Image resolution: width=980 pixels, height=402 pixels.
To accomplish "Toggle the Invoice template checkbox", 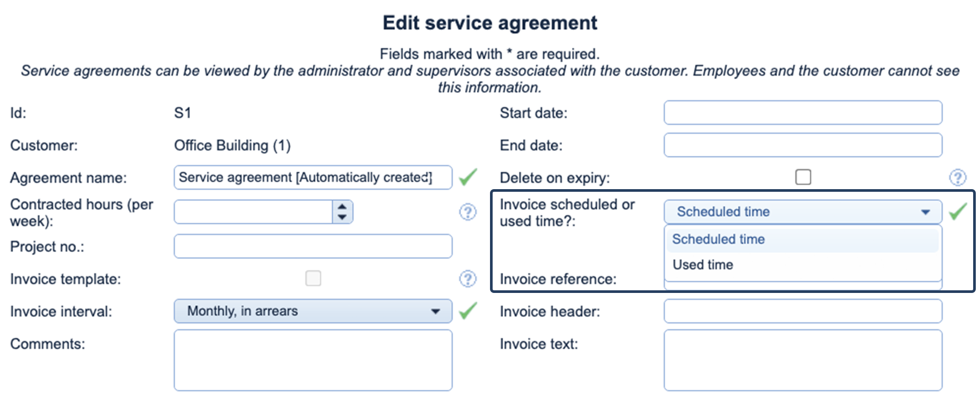I will [x=313, y=279].
